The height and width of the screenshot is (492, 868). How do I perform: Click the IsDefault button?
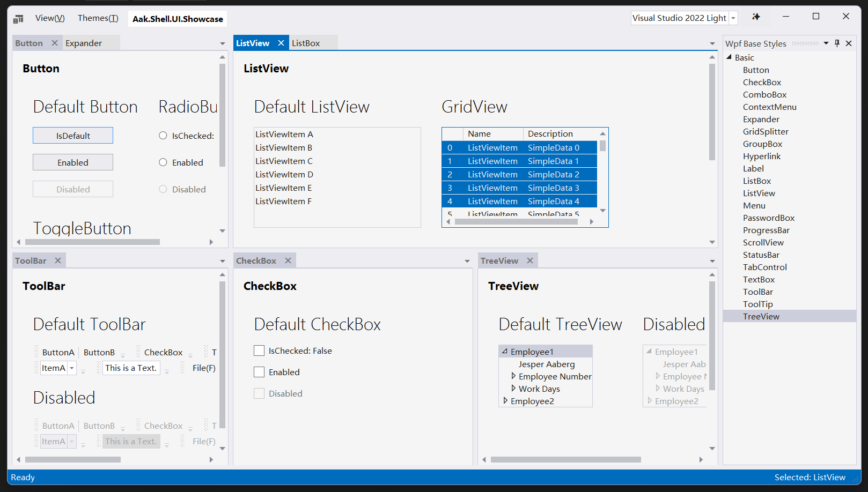click(x=72, y=135)
